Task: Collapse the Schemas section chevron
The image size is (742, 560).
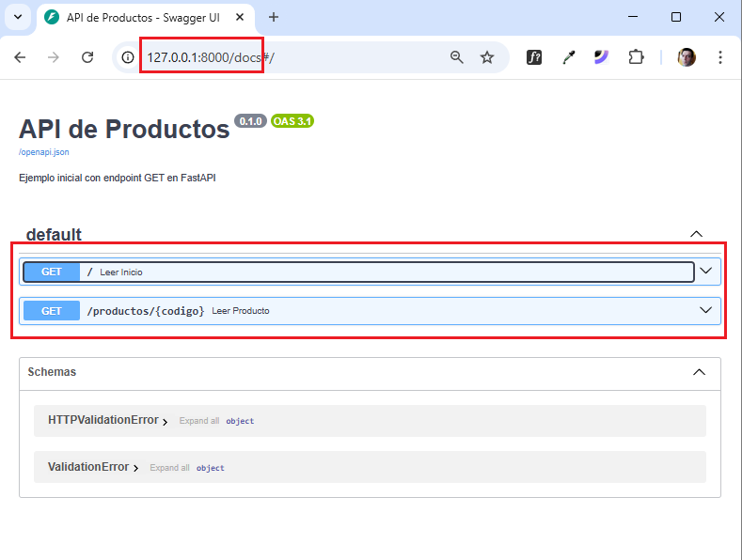Action: point(699,372)
